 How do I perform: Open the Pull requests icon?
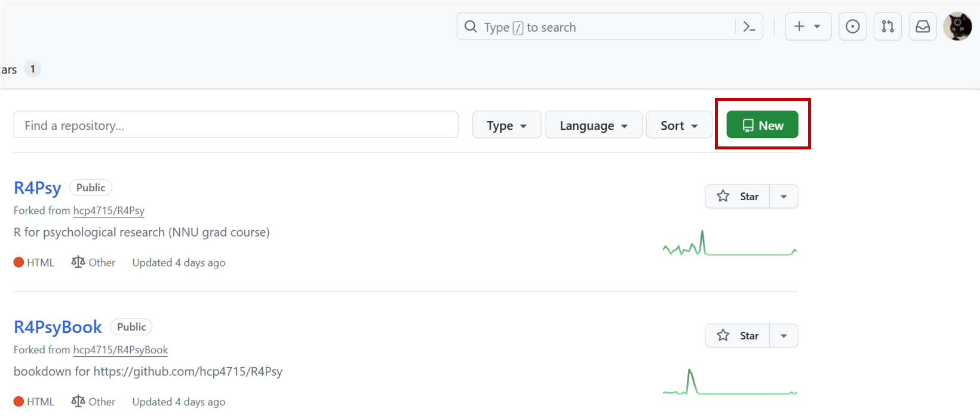(887, 27)
